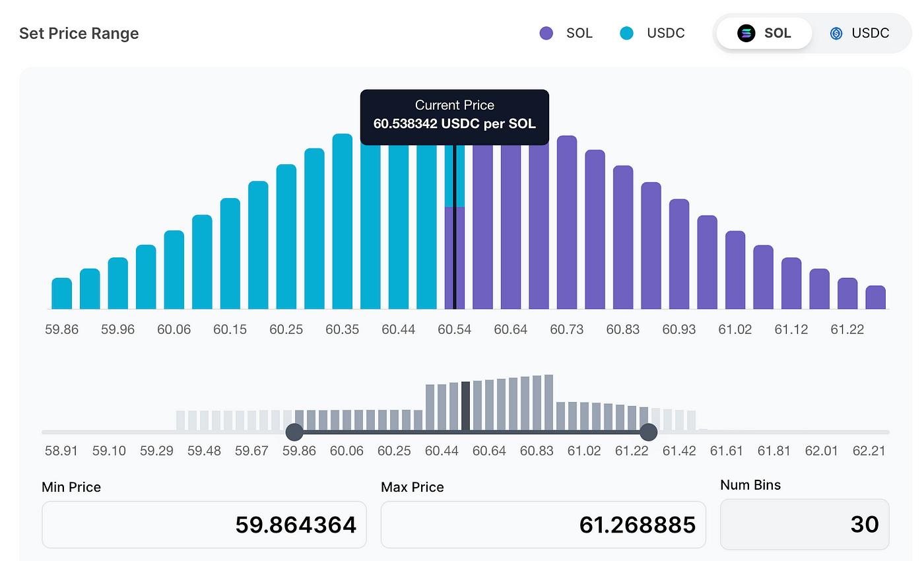Click the cyan USDC legend dot
This screenshot has width=924, height=561.
coord(626,32)
